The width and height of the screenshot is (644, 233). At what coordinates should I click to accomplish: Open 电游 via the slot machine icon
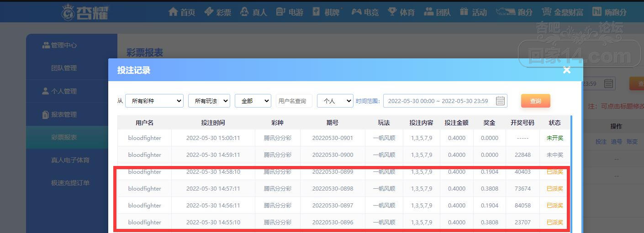tap(280, 12)
